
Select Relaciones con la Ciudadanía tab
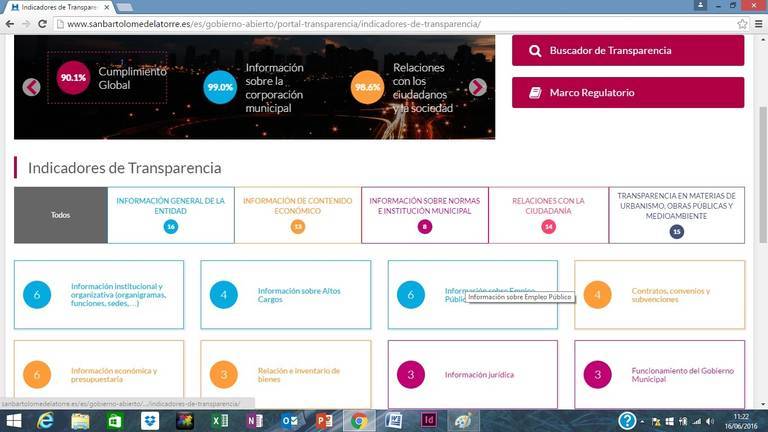tap(549, 215)
